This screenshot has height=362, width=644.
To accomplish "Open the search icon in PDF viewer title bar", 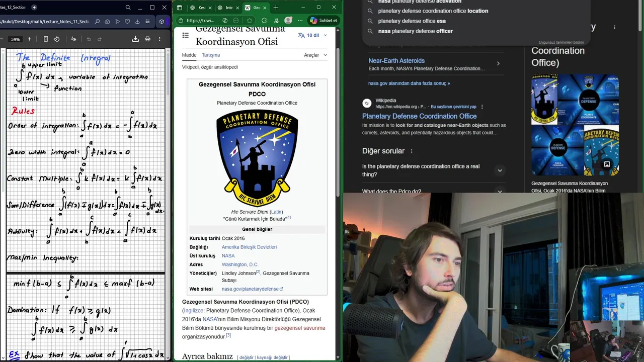I will 128,8.
